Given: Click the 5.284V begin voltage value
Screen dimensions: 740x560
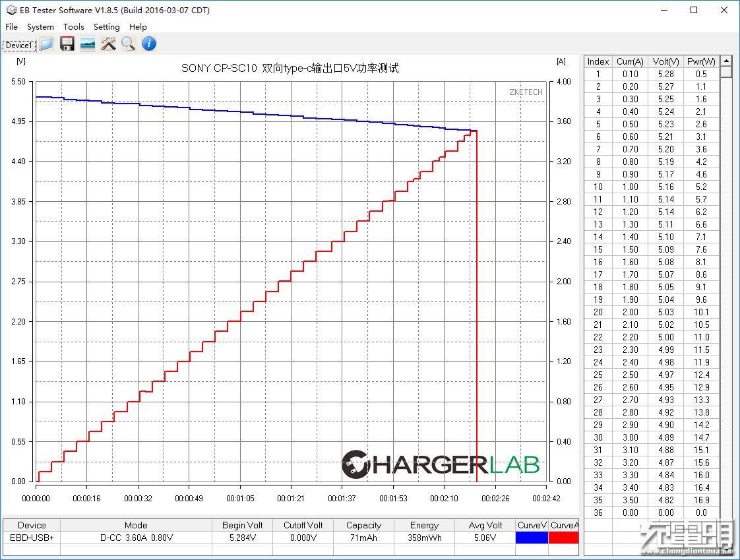Looking at the screenshot, I should pos(242,538).
